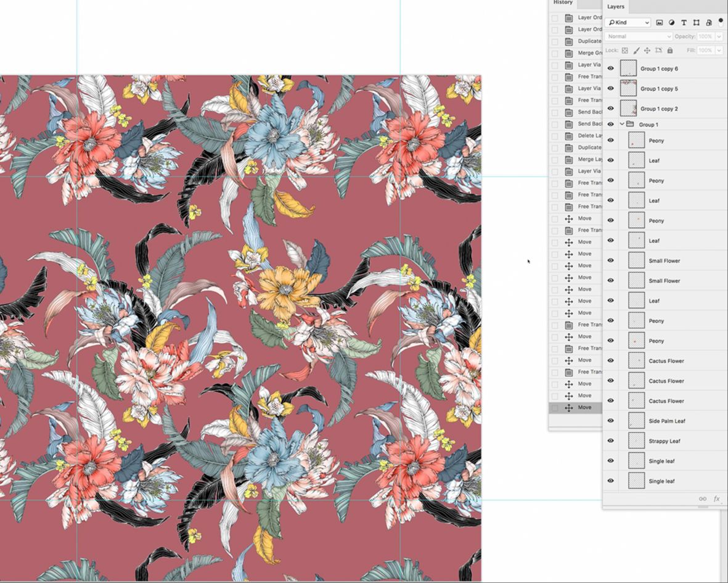Open the Fill slider arrow
The width and height of the screenshot is (728, 583).
tap(719, 50)
